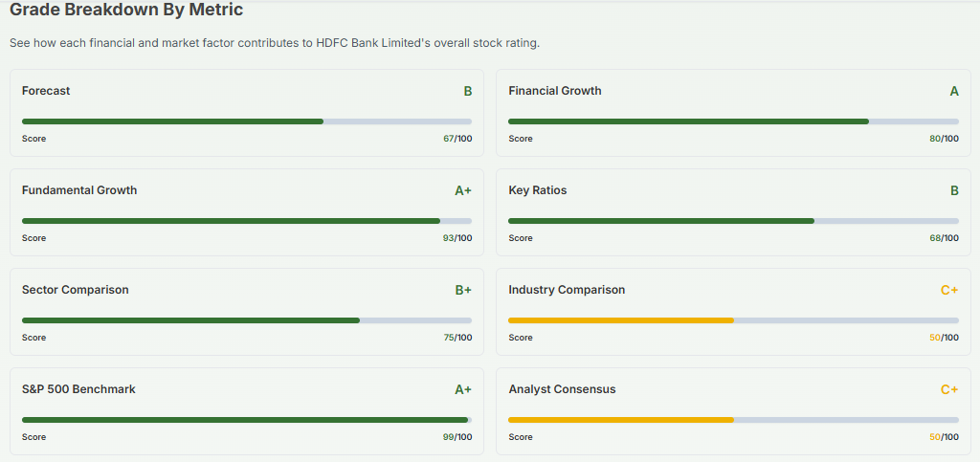
Task: Click the S&P 500 Benchmark title
Action: [78, 389]
